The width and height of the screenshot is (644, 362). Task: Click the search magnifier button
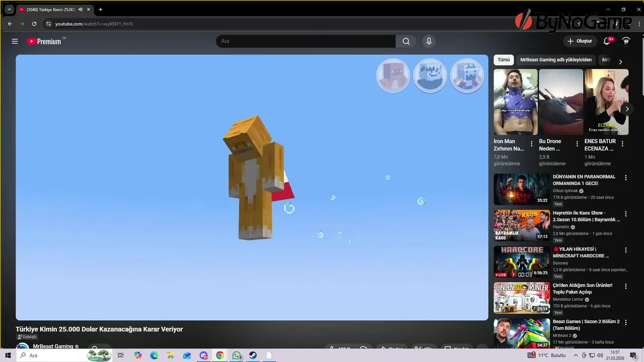(x=406, y=41)
